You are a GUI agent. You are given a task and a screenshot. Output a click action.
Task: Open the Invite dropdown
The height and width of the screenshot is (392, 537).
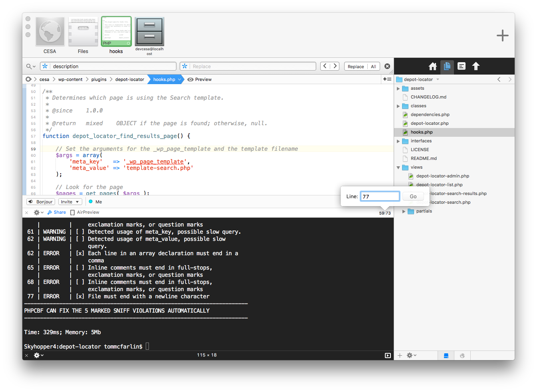tap(70, 201)
